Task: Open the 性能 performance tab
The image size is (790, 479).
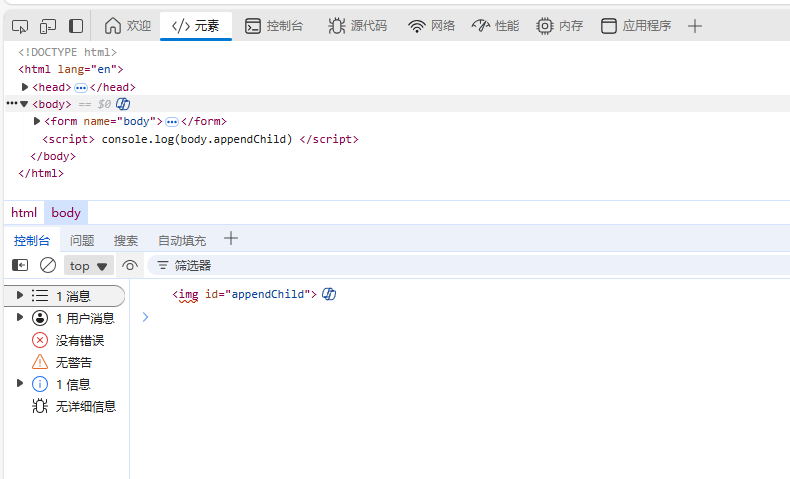Action: pos(495,26)
